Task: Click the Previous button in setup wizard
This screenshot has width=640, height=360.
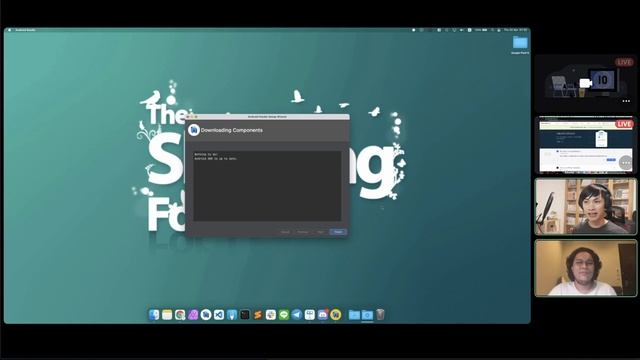Action: tap(303, 232)
